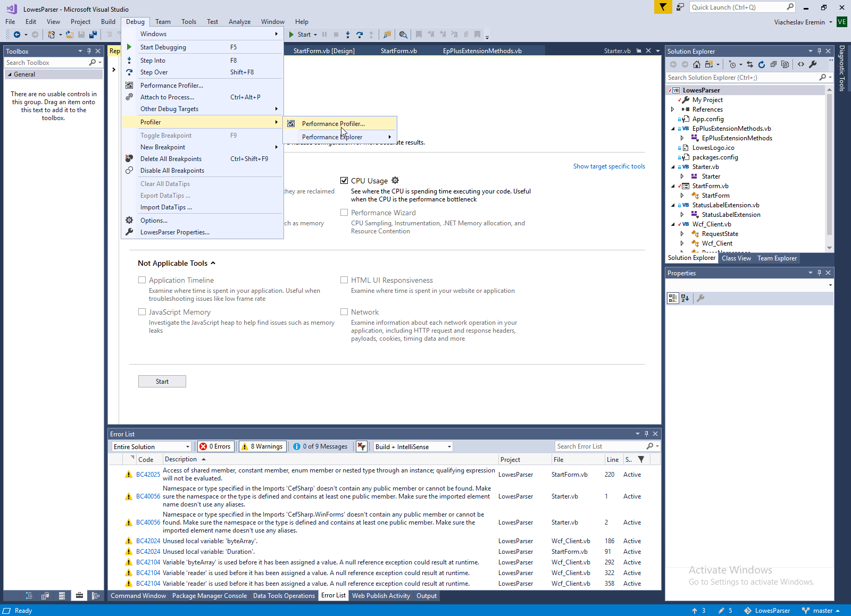Toggle the 0 of 9 Messages filter
The image size is (851, 616).
click(320, 446)
